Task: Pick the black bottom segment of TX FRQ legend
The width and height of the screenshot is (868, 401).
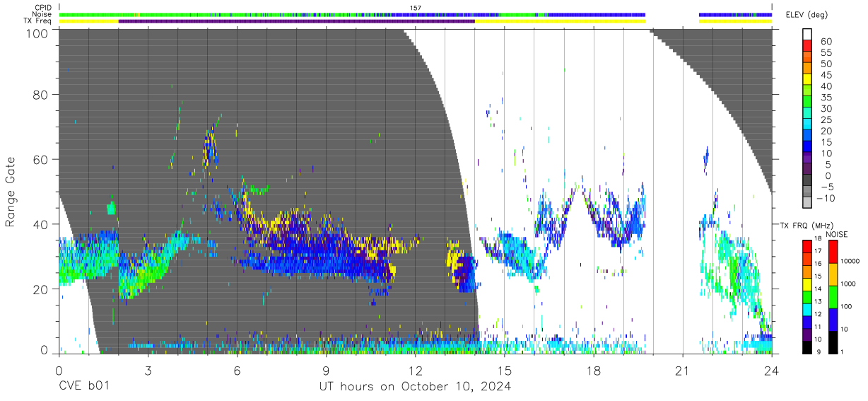Action: coord(807,346)
